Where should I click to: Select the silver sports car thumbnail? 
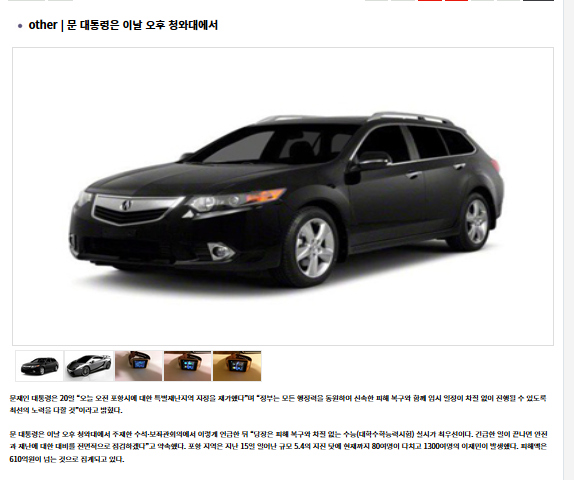pyautogui.click(x=89, y=366)
